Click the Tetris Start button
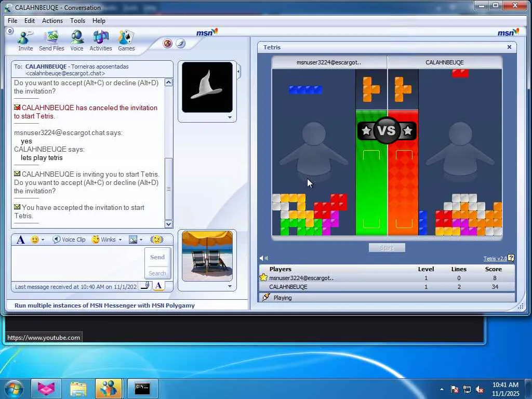The width and height of the screenshot is (532, 399). [x=387, y=248]
